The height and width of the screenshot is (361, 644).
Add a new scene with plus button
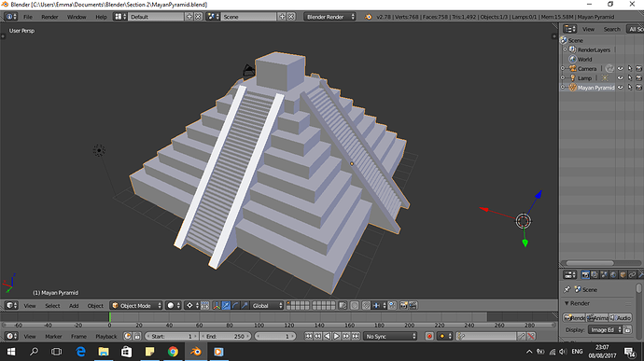point(282,17)
